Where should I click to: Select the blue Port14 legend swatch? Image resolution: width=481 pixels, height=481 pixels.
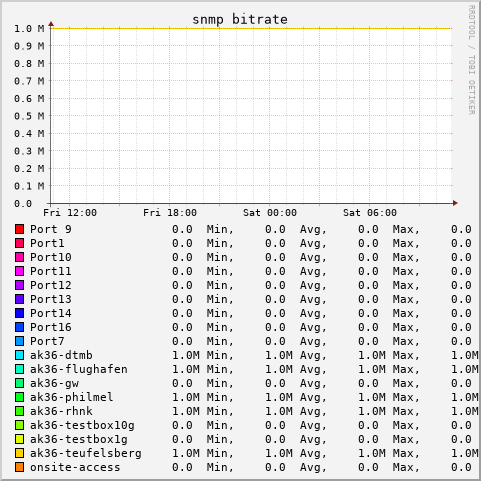click(19, 313)
